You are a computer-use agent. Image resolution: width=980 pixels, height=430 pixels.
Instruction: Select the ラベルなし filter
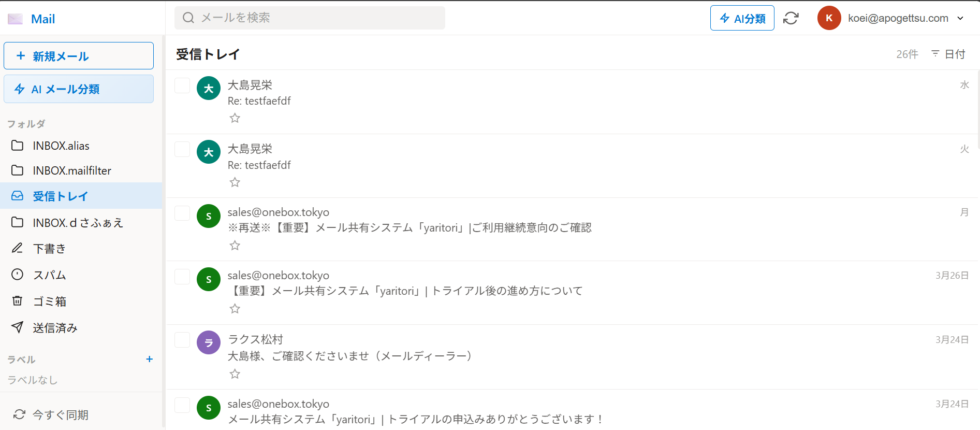click(x=33, y=380)
